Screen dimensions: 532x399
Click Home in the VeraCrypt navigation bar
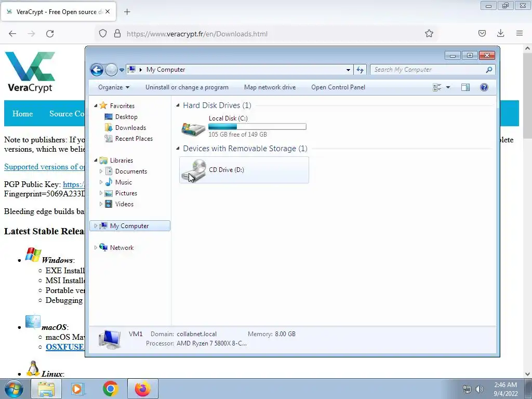pyautogui.click(x=23, y=114)
